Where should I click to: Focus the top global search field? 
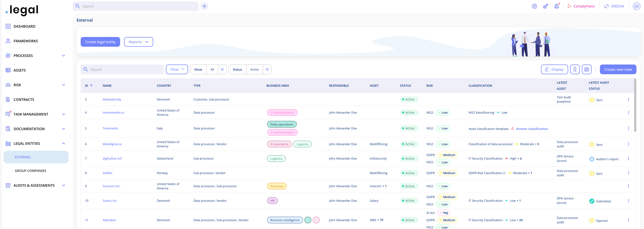[135, 6]
